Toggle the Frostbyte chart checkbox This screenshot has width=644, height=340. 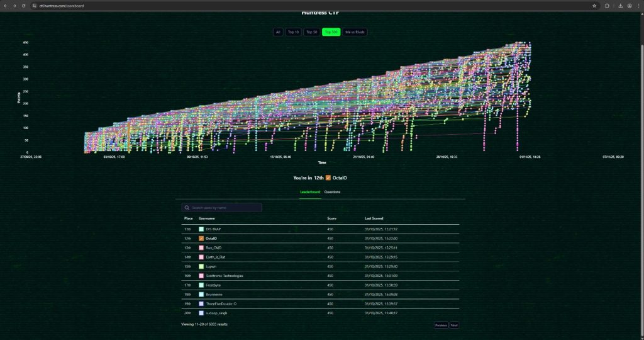tap(201, 285)
